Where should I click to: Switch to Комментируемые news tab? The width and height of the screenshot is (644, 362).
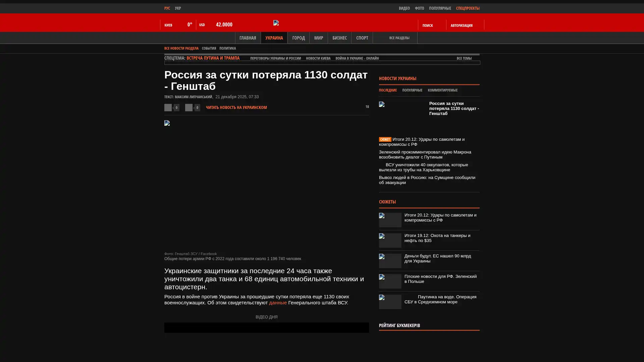(x=442, y=90)
